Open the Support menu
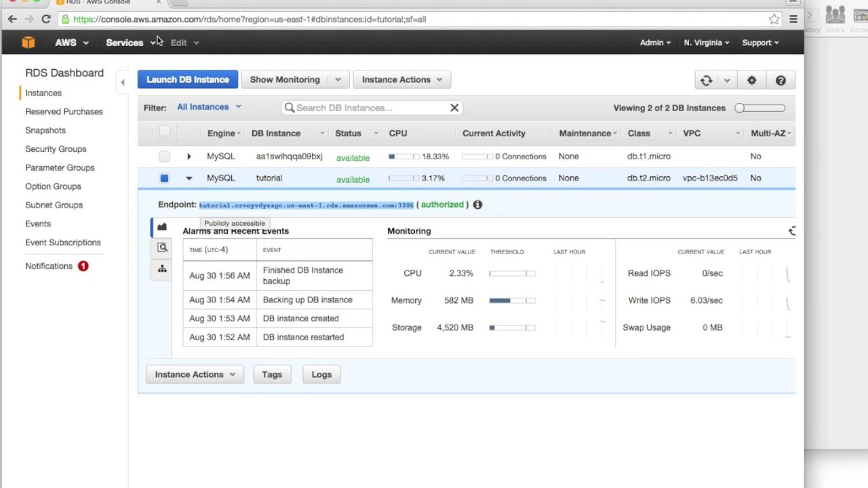Screen dimensions: 868x488 pyautogui.click(x=760, y=43)
